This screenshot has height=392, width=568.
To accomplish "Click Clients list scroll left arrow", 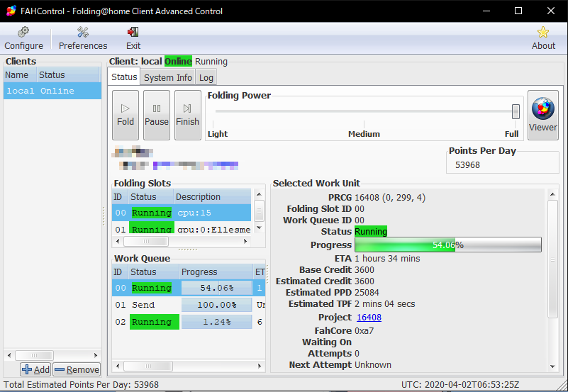I will point(9,355).
